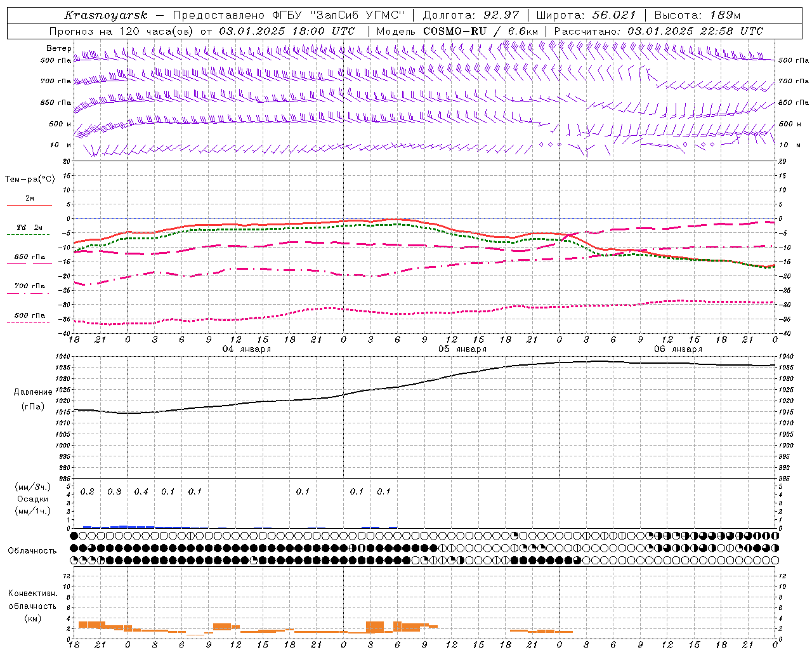This screenshot has height=650, width=812.
Task: Click the 0.3 precipitation value
Action: coord(114,492)
